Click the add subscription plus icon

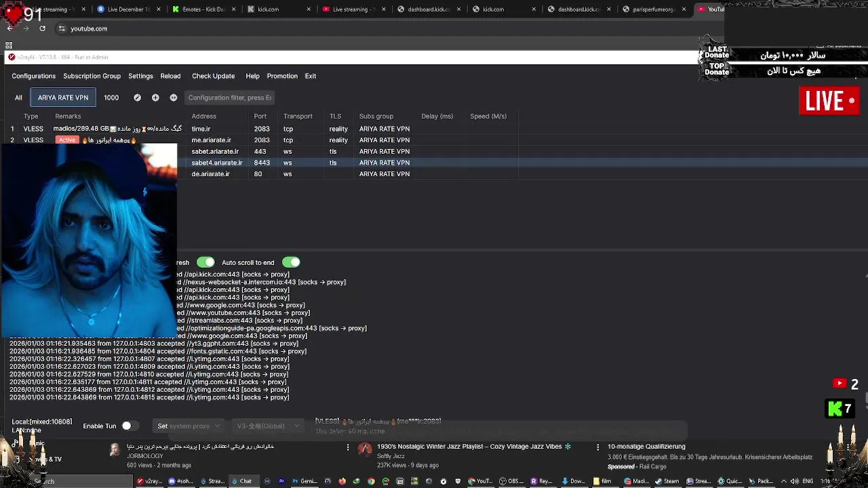point(155,98)
